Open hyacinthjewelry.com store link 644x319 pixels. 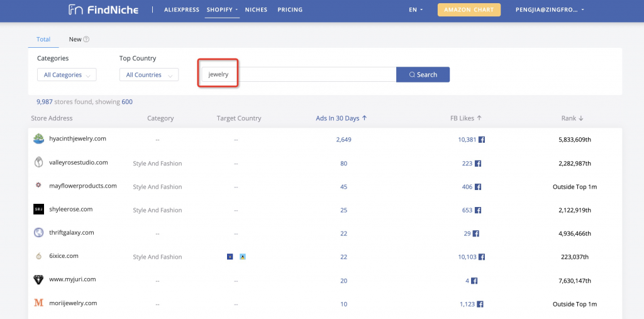[x=77, y=138]
